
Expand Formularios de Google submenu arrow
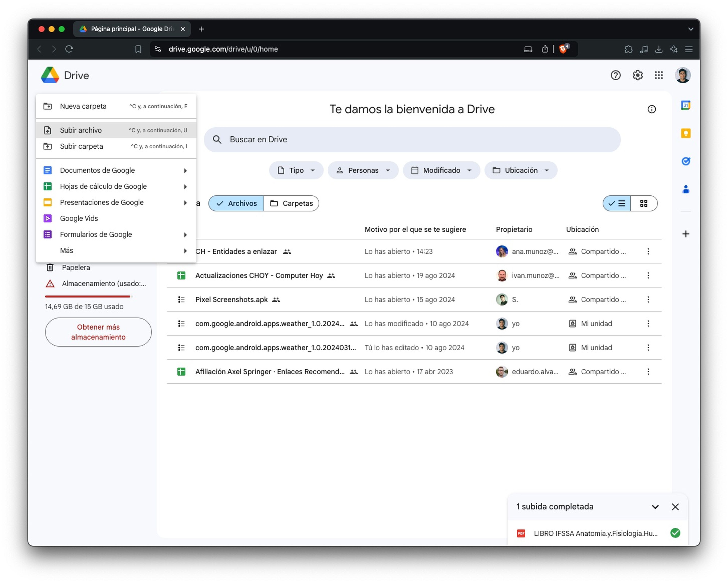click(185, 235)
